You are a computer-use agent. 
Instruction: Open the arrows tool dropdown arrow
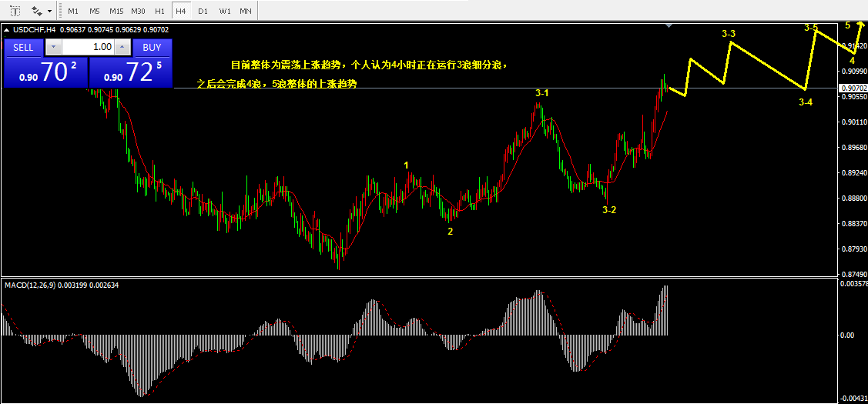(x=50, y=11)
